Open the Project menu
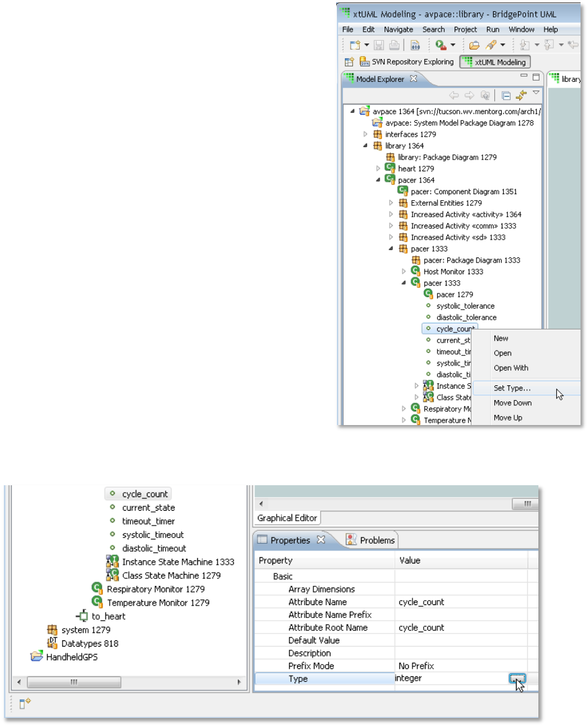 click(465, 29)
